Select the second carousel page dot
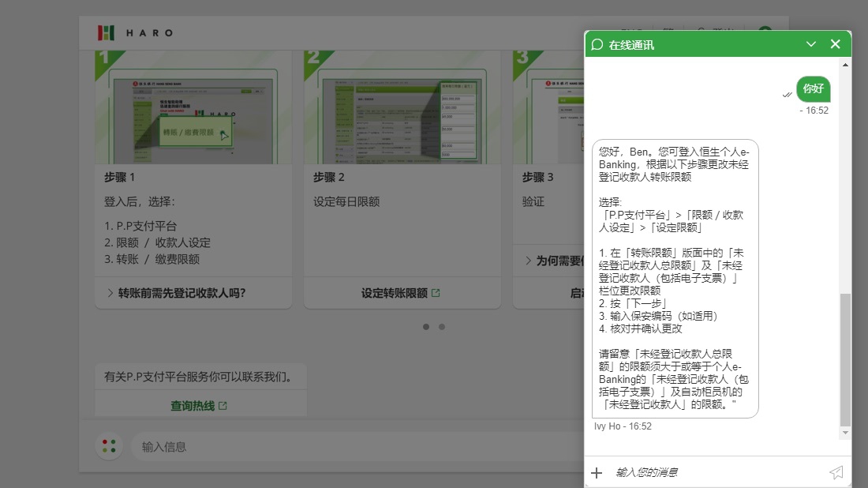The width and height of the screenshot is (868, 488). pos(442,327)
